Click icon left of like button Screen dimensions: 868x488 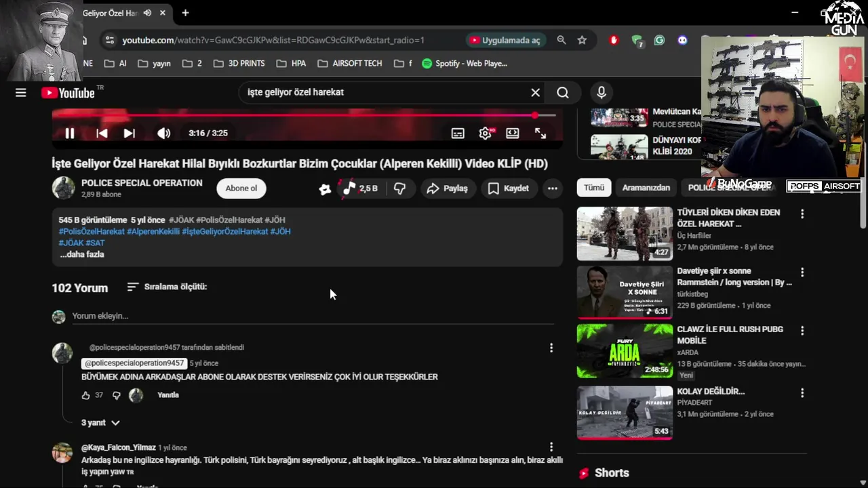(325, 190)
